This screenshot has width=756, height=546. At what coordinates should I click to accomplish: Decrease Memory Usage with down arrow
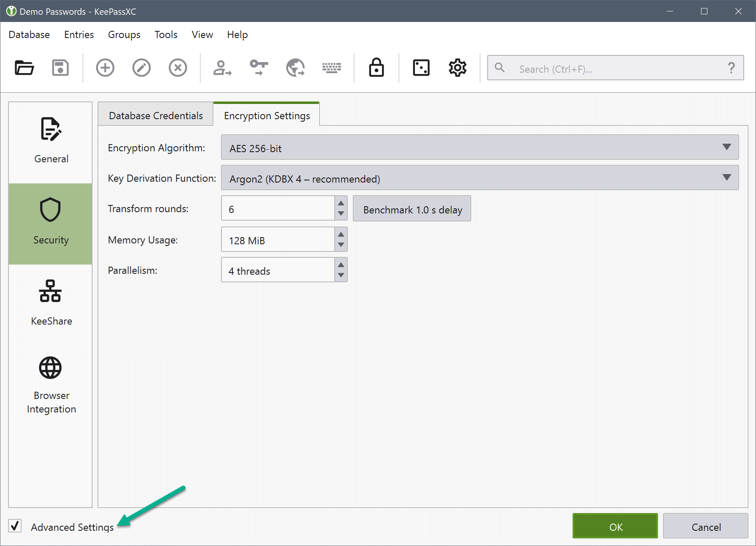[x=341, y=245]
